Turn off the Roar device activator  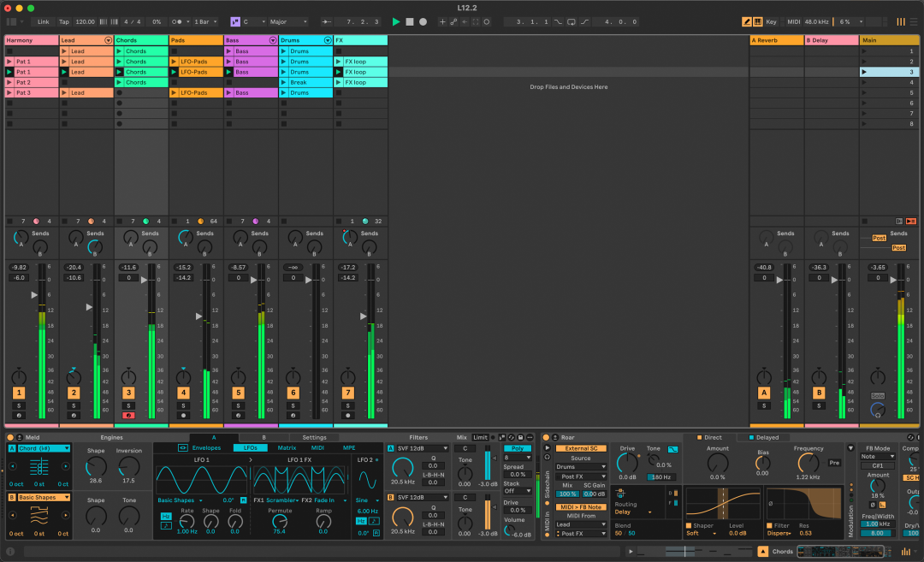pyautogui.click(x=546, y=438)
